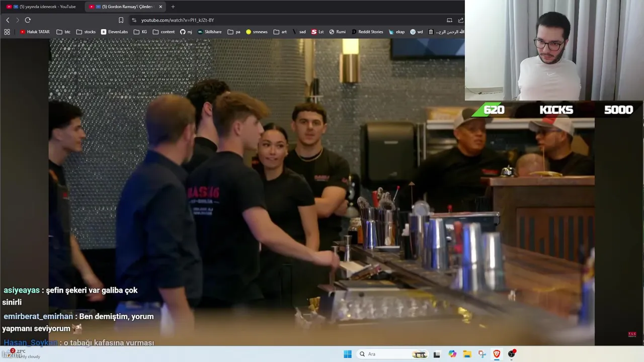Screen dimensions: 644x362
Task: Open the Rumi bookmark
Action: click(338, 32)
